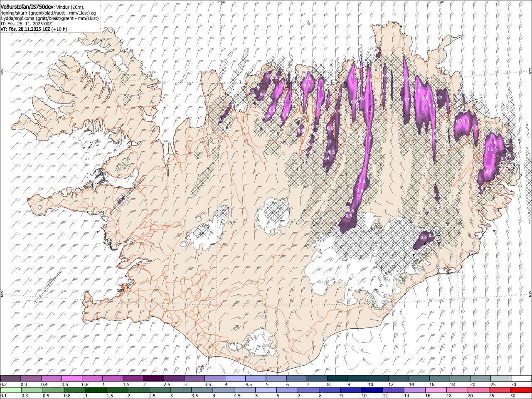This screenshot has height=399, width=532.
Task: Click the Veðurstofan/IS750dev title text
Action: (x=27, y=7)
